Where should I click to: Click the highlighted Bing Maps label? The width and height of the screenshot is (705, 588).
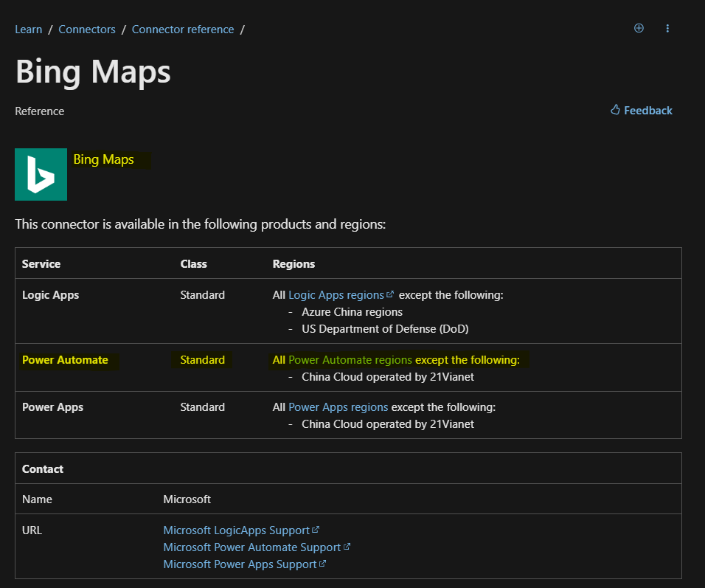pyautogui.click(x=103, y=159)
